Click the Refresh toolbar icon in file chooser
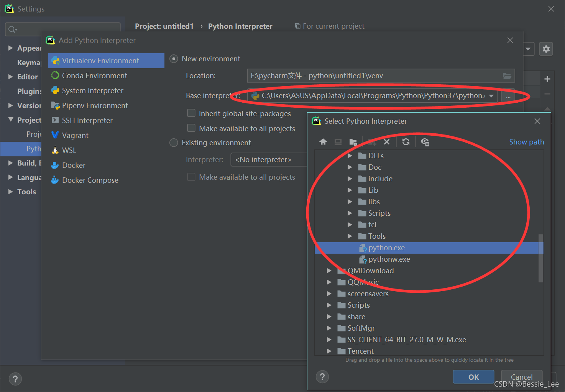 pos(406,142)
